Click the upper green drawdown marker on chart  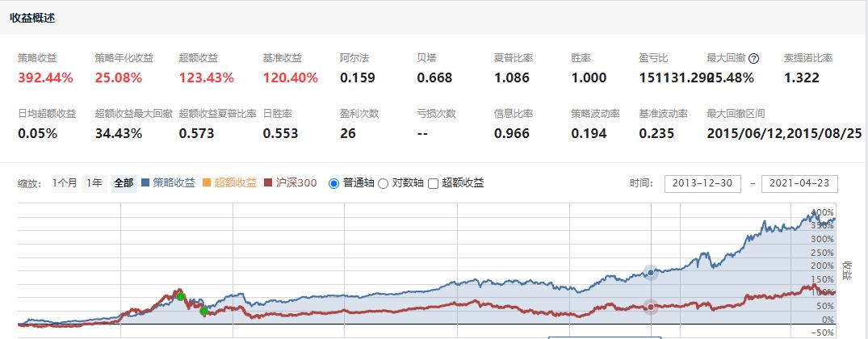click(181, 296)
